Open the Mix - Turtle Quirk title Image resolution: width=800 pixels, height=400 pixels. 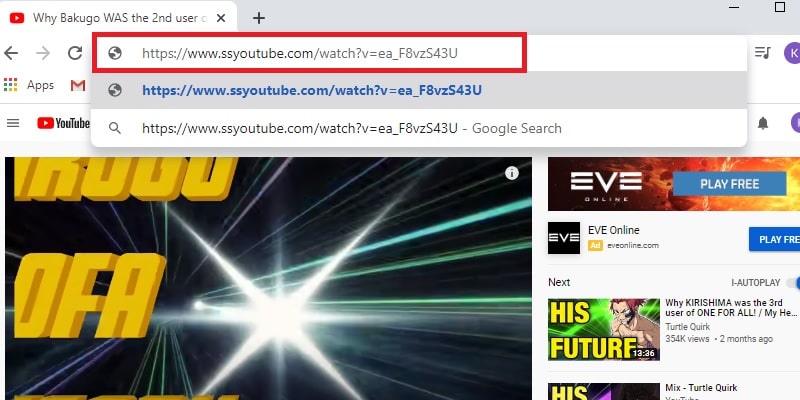pos(701,388)
